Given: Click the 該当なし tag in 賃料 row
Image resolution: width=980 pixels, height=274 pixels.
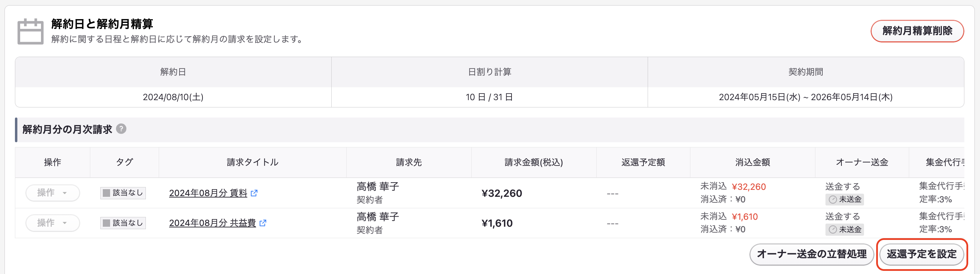Looking at the screenshot, I should tap(123, 193).
